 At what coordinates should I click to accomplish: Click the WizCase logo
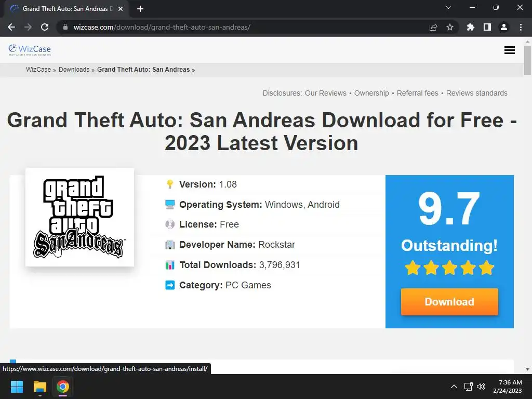click(30, 49)
